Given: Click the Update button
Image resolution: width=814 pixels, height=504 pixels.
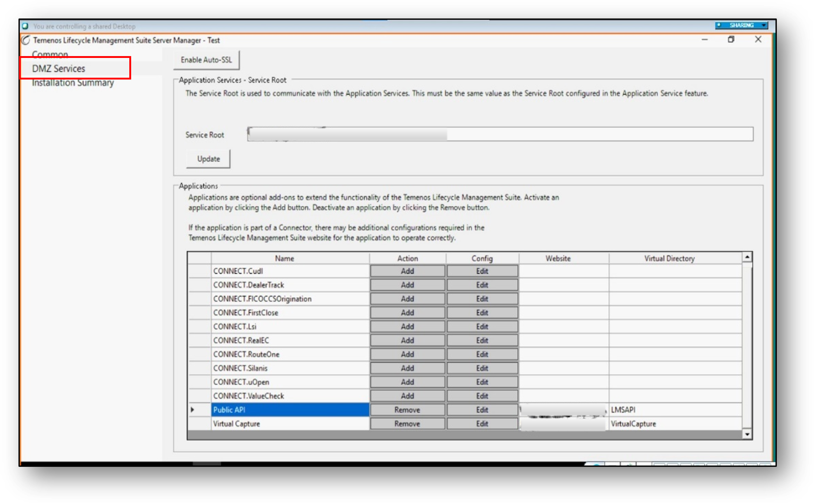Looking at the screenshot, I should 208,159.
